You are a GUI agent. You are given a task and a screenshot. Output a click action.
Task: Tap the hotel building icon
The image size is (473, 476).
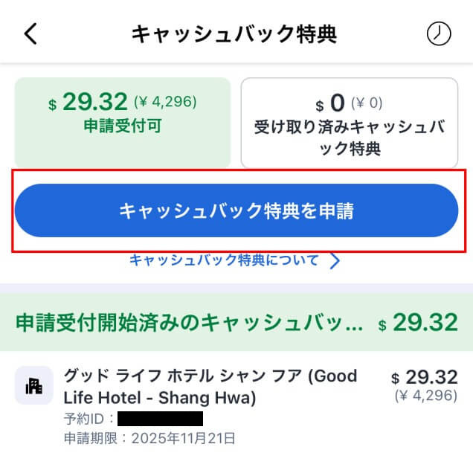pyautogui.click(x=34, y=385)
